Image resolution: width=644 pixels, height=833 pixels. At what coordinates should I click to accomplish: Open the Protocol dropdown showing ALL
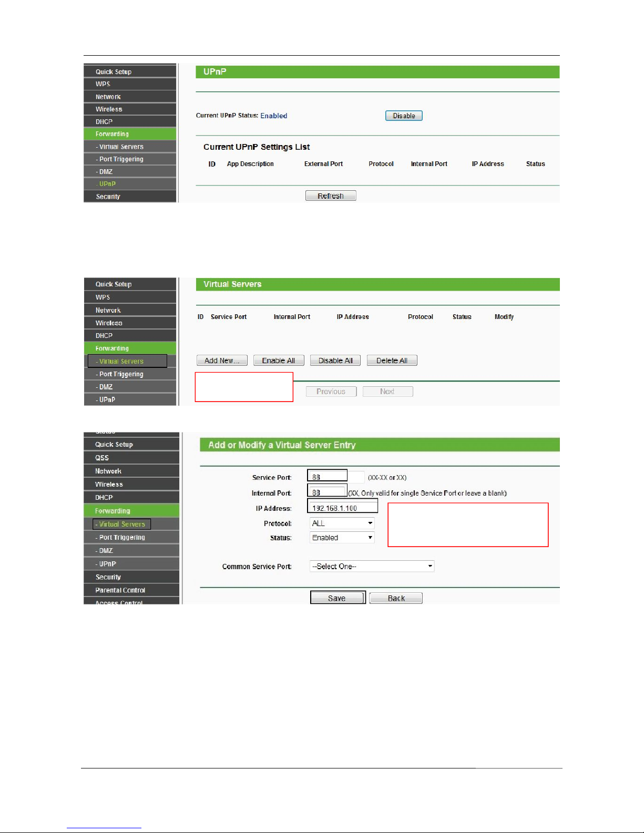[342, 523]
